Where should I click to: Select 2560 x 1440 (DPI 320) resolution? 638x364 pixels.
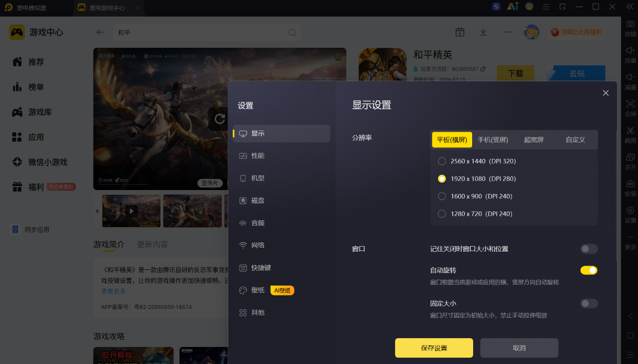[x=477, y=161]
